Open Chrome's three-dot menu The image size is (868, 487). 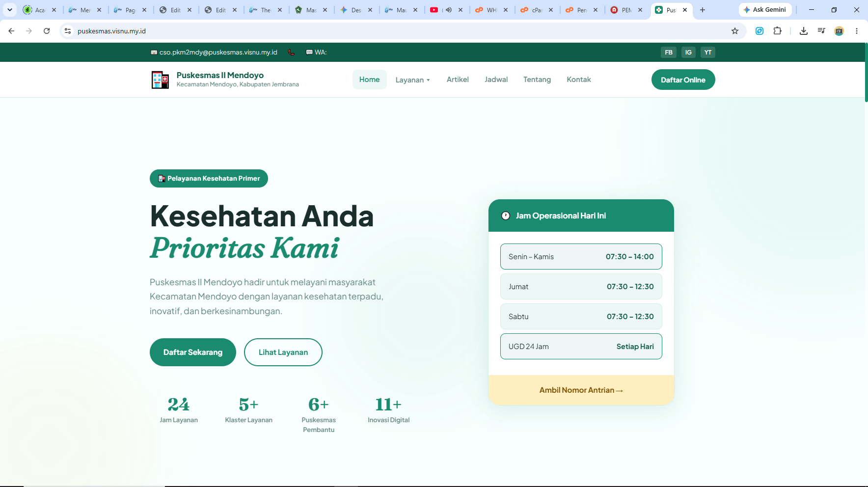tap(857, 31)
